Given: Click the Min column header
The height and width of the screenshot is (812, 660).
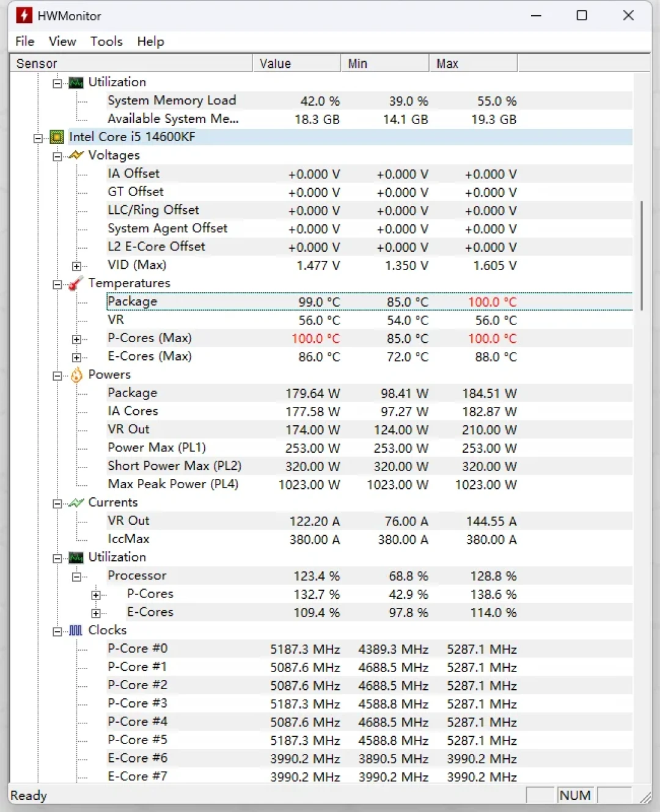Looking at the screenshot, I should [385, 64].
